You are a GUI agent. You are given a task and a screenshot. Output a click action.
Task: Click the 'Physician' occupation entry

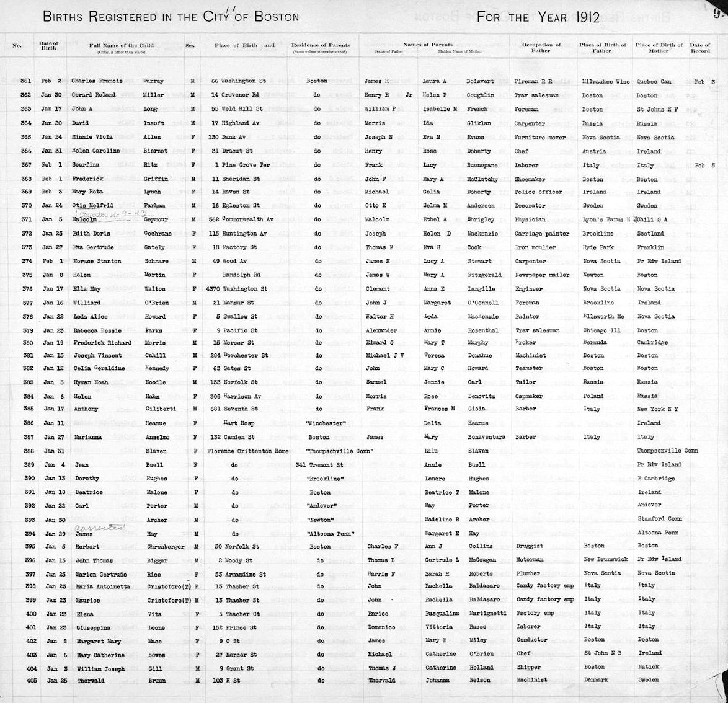point(530,219)
